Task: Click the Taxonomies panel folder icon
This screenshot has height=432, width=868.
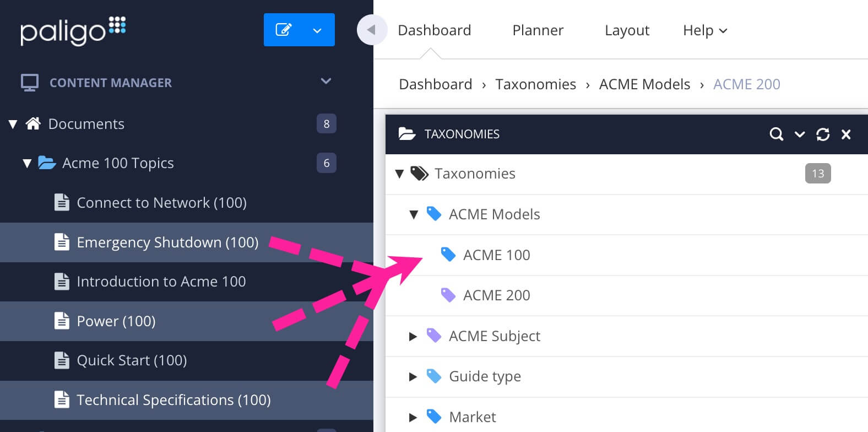Action: point(407,134)
